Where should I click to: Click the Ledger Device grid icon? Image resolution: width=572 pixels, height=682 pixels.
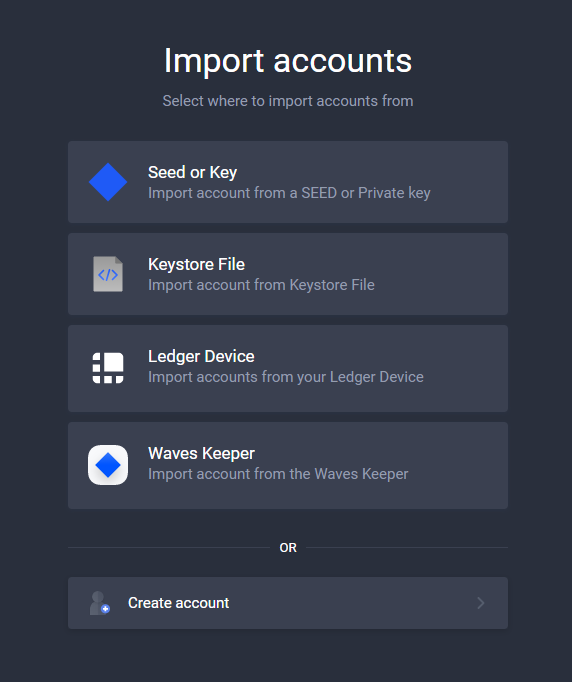[x=108, y=368]
